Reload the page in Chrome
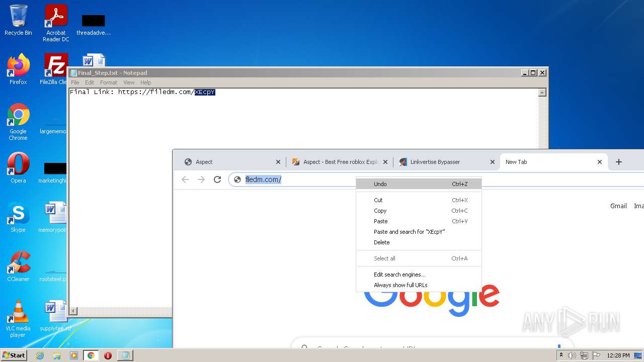The height and width of the screenshot is (362, 644). 217,179
